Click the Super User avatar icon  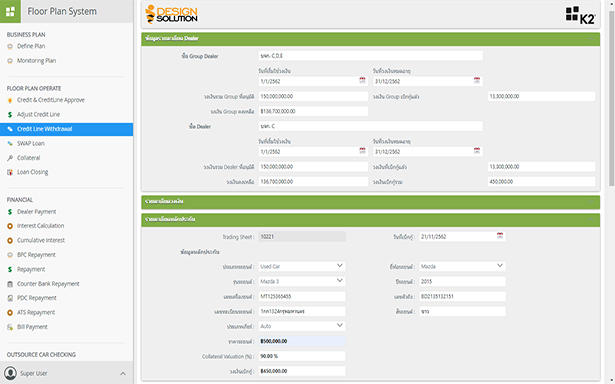10,373
